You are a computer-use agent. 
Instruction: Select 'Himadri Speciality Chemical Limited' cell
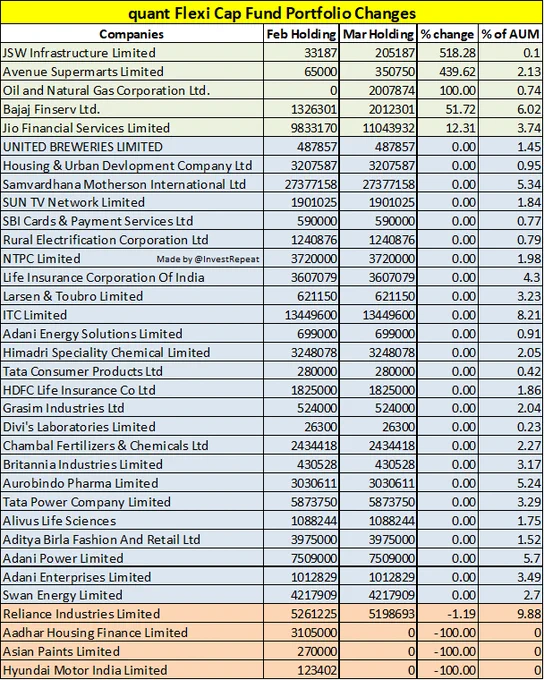pos(132,352)
